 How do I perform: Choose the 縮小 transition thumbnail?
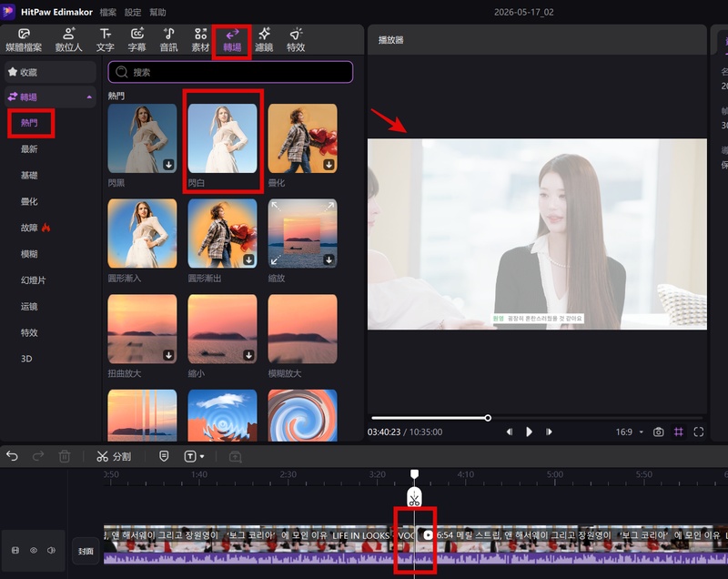pyautogui.click(x=222, y=329)
